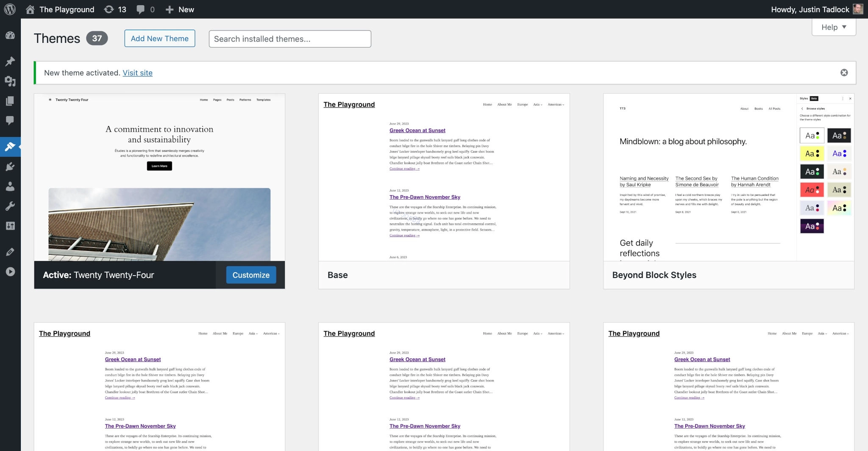
Task: Click the pencil icon in sidebar
Action: pos(10,252)
